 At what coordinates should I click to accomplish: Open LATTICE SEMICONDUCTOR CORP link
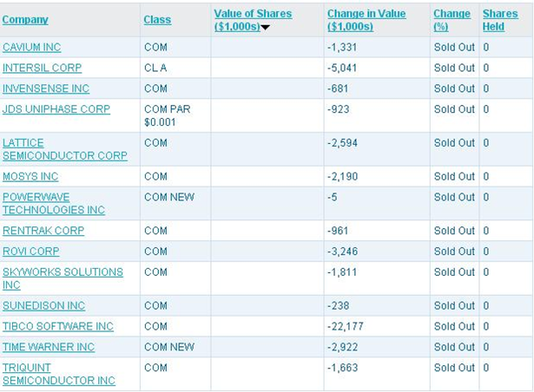pos(65,149)
